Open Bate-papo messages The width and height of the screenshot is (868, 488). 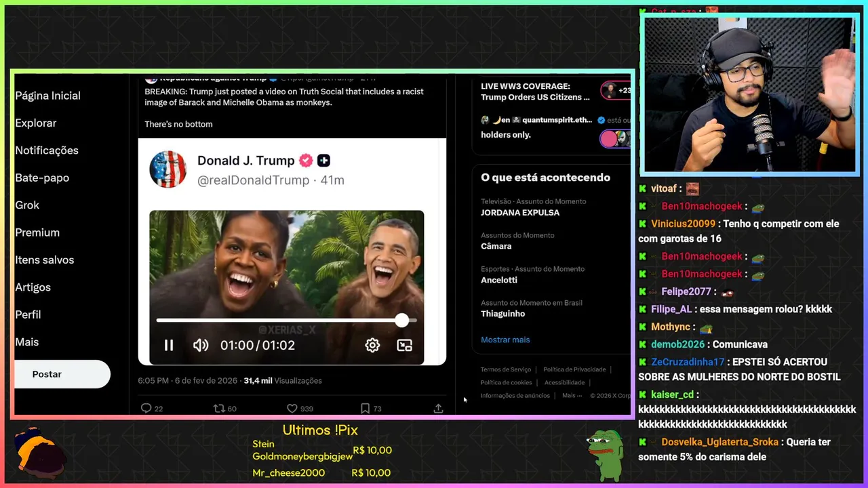click(x=42, y=178)
